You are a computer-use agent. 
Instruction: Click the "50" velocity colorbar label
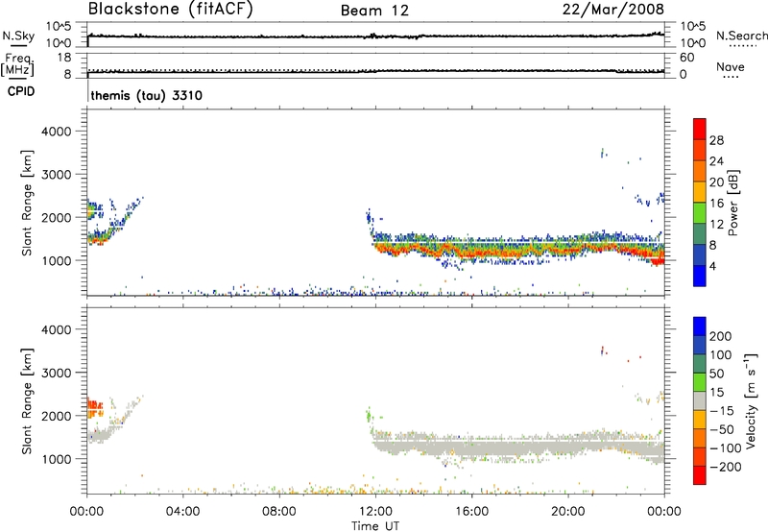[x=716, y=374]
